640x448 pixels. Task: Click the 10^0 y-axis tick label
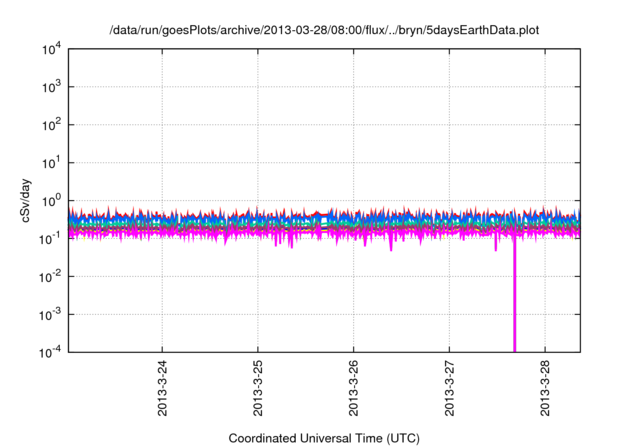click(x=51, y=201)
